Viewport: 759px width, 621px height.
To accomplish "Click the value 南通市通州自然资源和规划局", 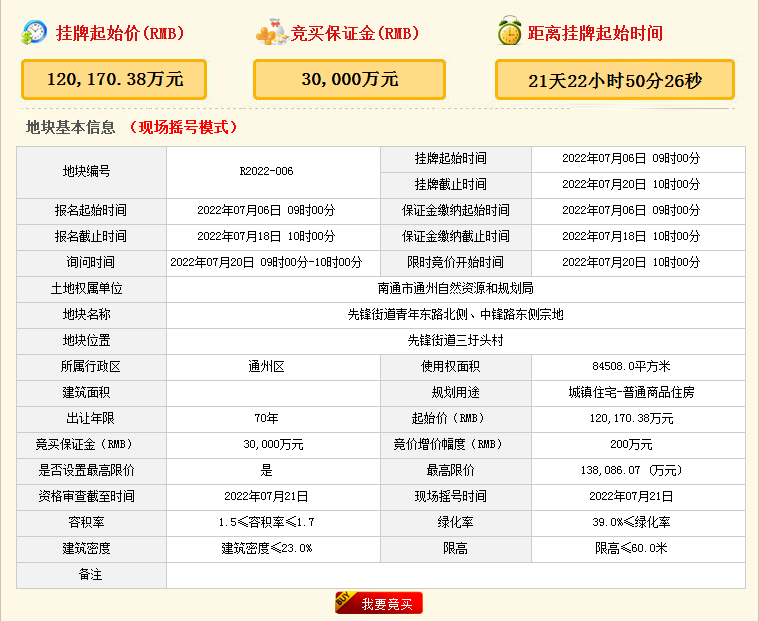I will click(455, 288).
